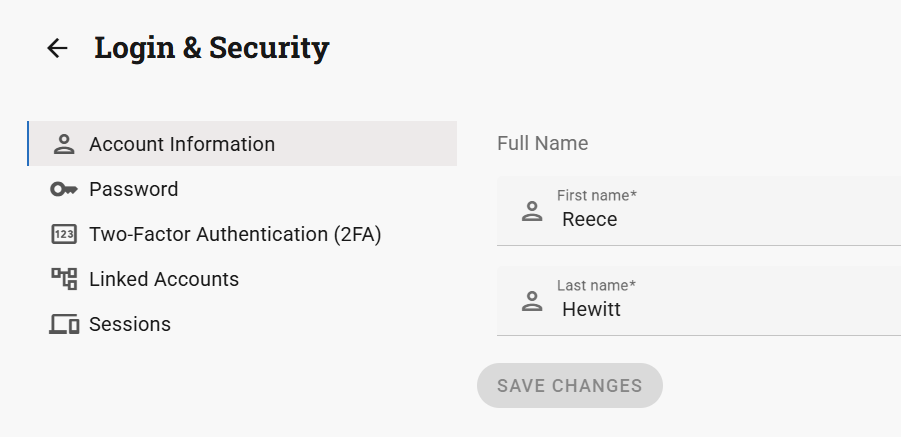The image size is (901, 437).
Task: Open the Linked Accounts text entry
Action: pos(164,279)
